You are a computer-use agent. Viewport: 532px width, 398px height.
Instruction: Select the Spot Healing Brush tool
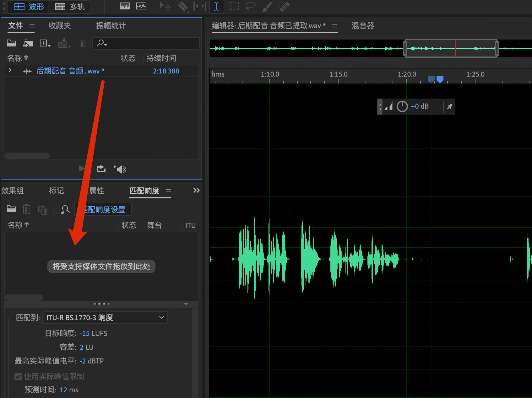[284, 6]
